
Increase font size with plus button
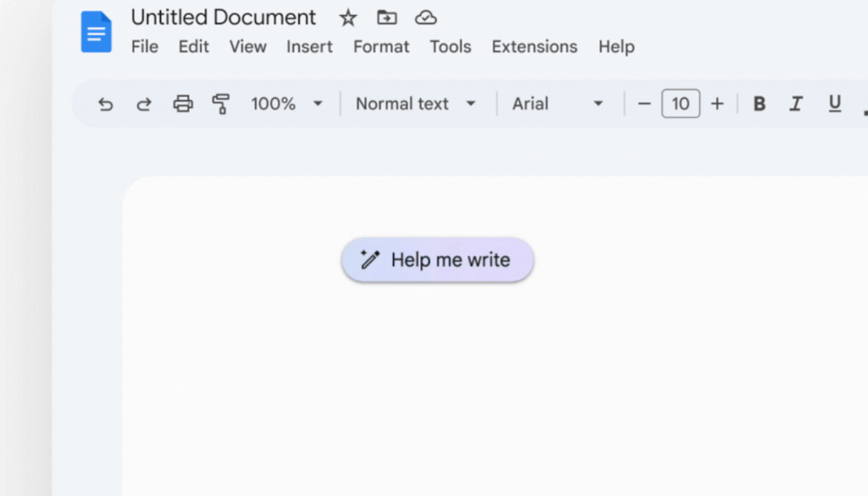coord(717,104)
